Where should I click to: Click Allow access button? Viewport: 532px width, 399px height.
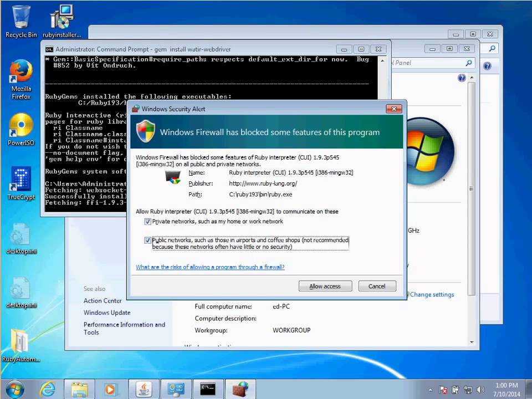325,286
